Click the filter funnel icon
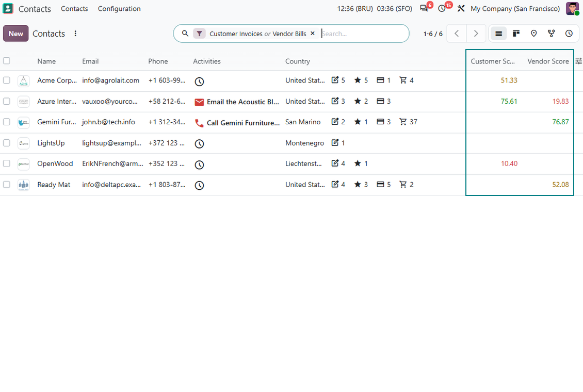The image size is (583, 392). [x=199, y=34]
